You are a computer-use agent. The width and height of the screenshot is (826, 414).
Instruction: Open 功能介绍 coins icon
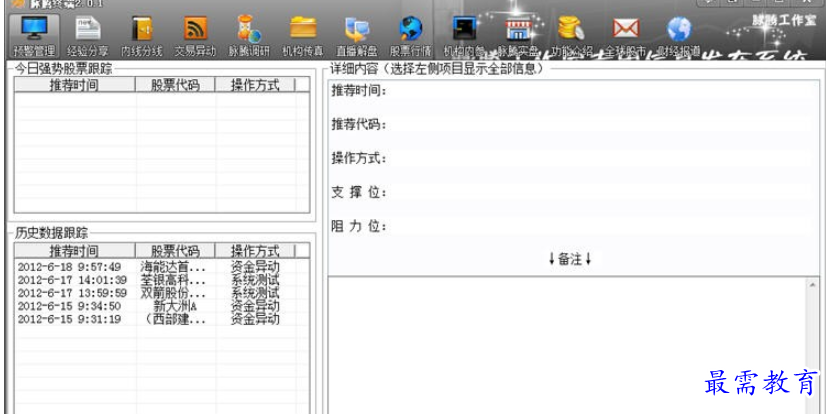tap(572, 28)
